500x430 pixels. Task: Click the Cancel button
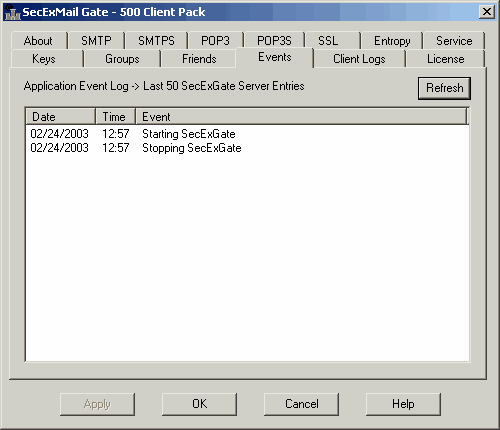pyautogui.click(x=301, y=404)
